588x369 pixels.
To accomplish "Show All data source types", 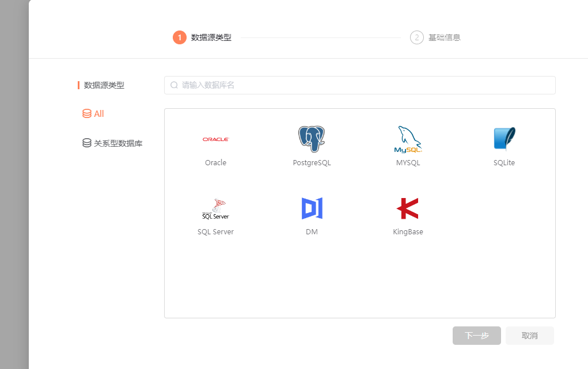I will 93,113.
